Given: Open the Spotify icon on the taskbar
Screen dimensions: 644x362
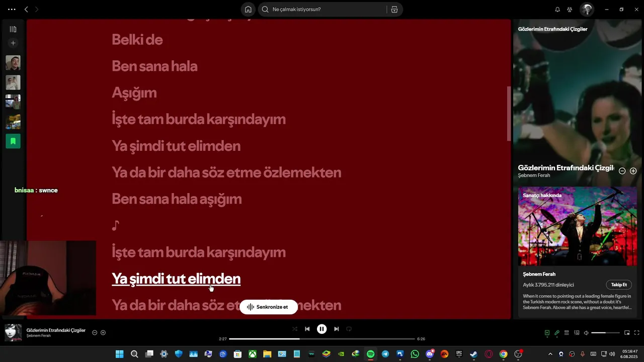Looking at the screenshot, I should 370,354.
